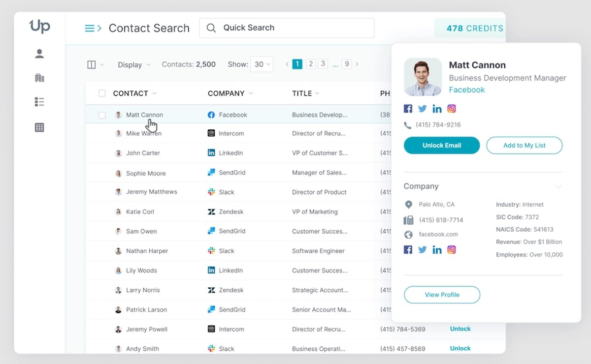The width and height of the screenshot is (591, 364).
Task: Select the Patrick Larson contact name
Action: pyautogui.click(x=146, y=310)
